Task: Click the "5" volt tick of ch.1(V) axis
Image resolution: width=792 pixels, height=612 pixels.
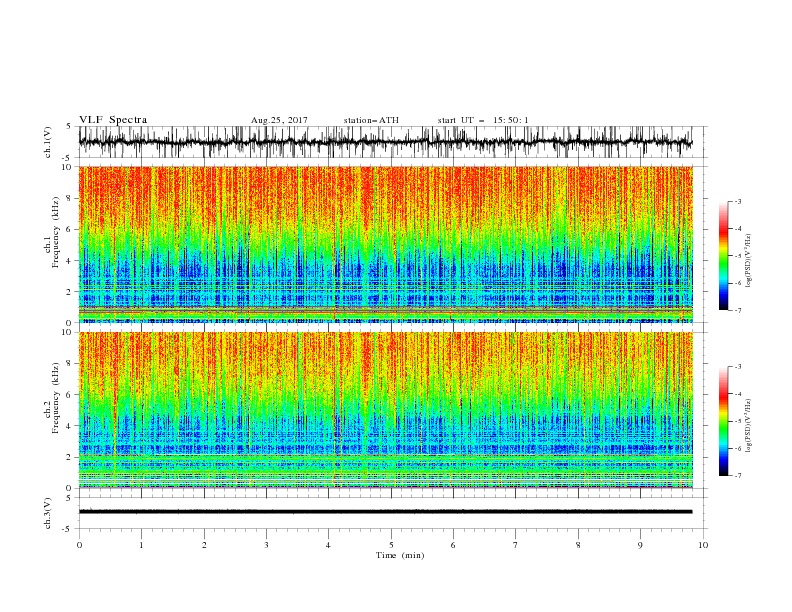Action: (x=70, y=127)
